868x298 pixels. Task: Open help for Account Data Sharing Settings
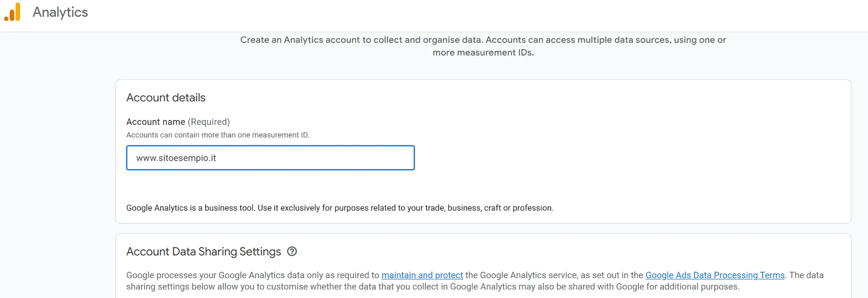pyautogui.click(x=292, y=251)
